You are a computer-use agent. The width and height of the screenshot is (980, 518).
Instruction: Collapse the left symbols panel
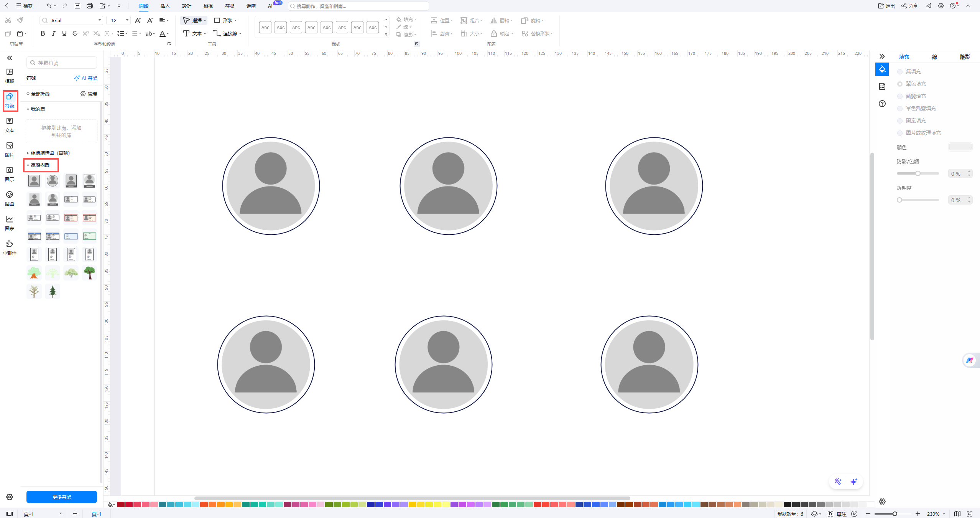pos(10,58)
